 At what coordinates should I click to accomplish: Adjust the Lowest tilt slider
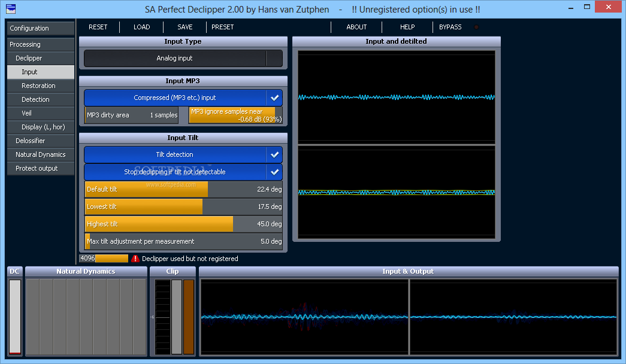[184, 207]
